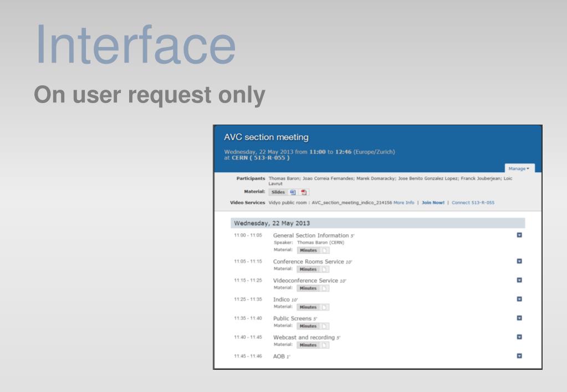Expand the Webcast and recording row arrow
567x392 pixels.
click(x=519, y=337)
